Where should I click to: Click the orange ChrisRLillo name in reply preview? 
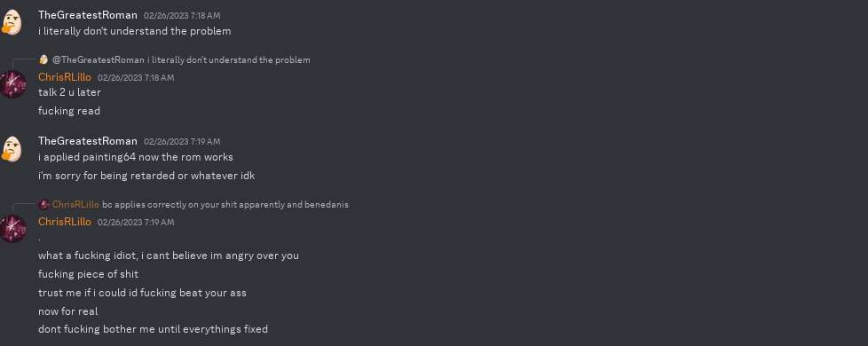click(x=75, y=205)
